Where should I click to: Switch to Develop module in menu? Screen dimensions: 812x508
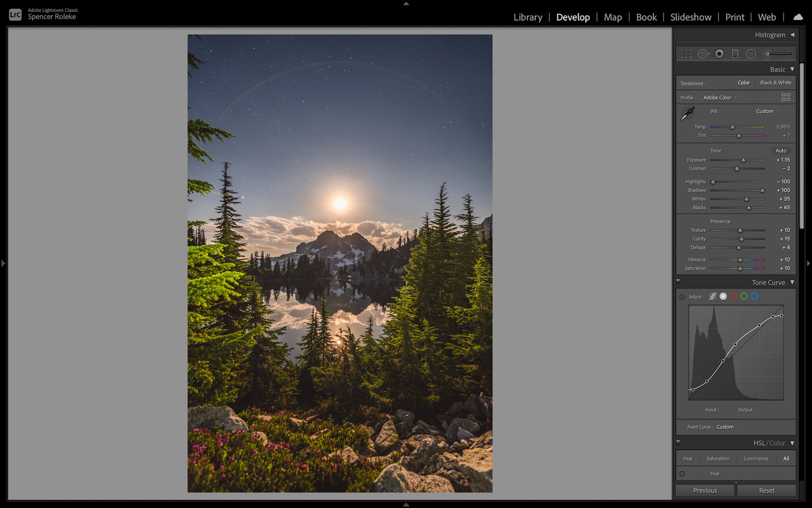click(572, 17)
